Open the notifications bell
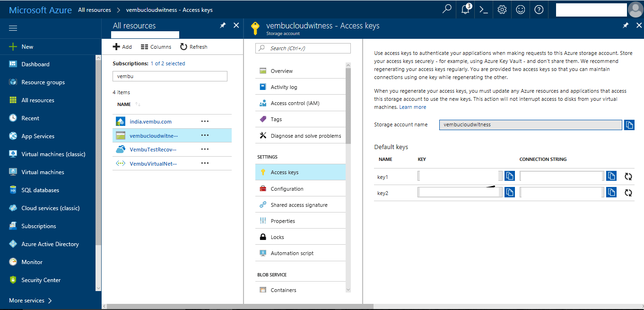Screen dimensions: 644x310 click(466, 9)
